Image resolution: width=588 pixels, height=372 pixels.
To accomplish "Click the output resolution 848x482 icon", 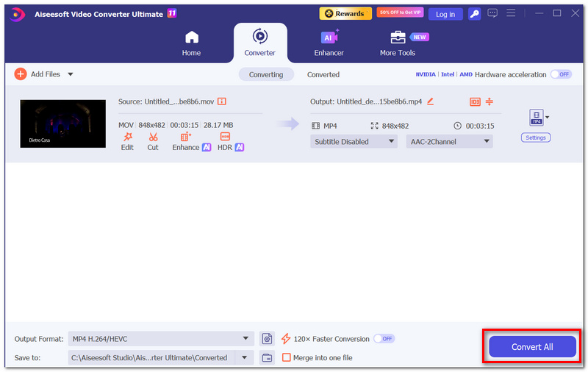I will [x=374, y=126].
